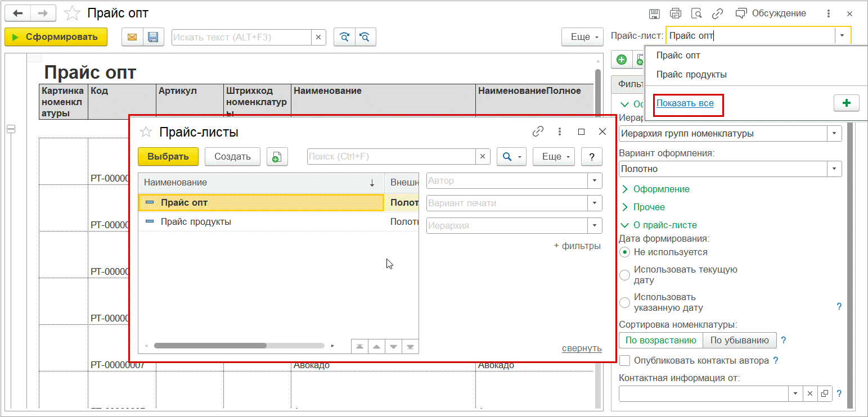The image size is (868, 417).
Task: Enable the Опубликовать контакты автора checkbox
Action: click(x=624, y=360)
